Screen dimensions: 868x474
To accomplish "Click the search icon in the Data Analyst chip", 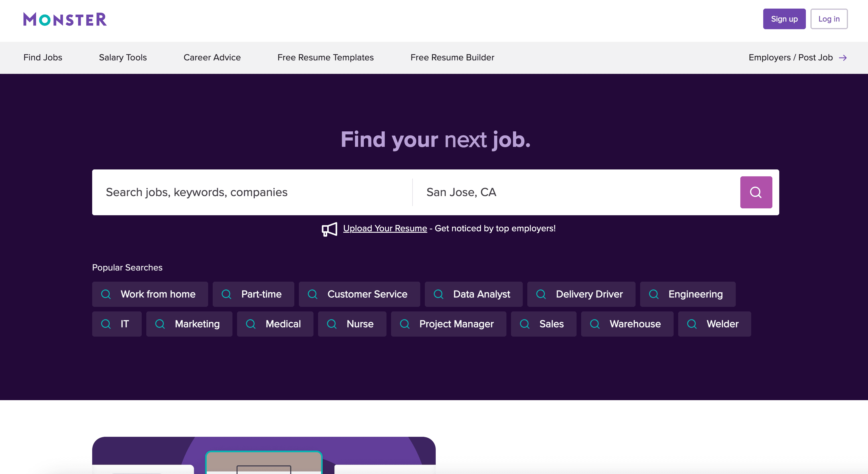I will (439, 294).
